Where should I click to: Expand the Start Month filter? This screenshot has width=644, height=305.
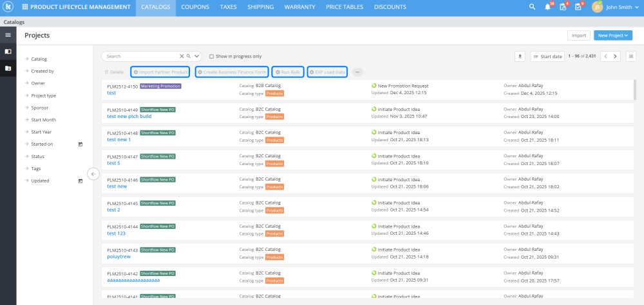tap(41, 120)
